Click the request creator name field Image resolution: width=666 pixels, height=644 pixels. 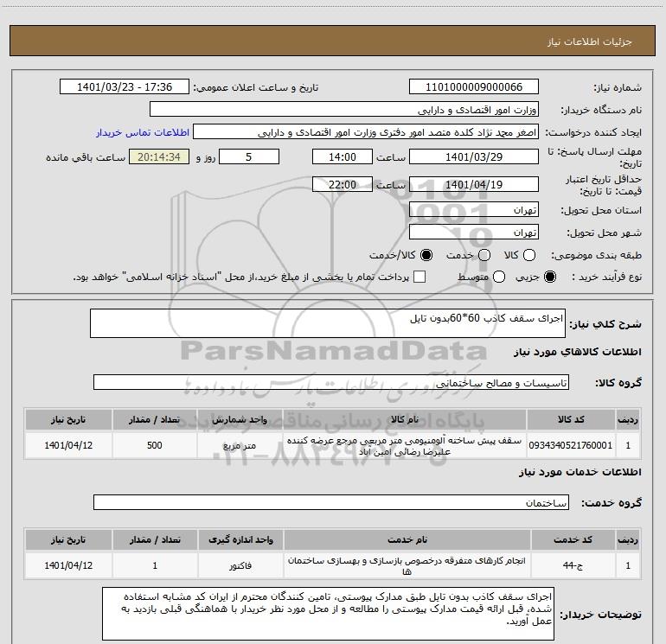point(366,132)
